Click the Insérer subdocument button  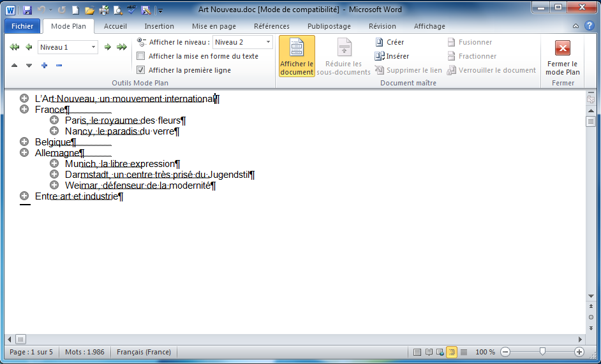tap(392, 56)
